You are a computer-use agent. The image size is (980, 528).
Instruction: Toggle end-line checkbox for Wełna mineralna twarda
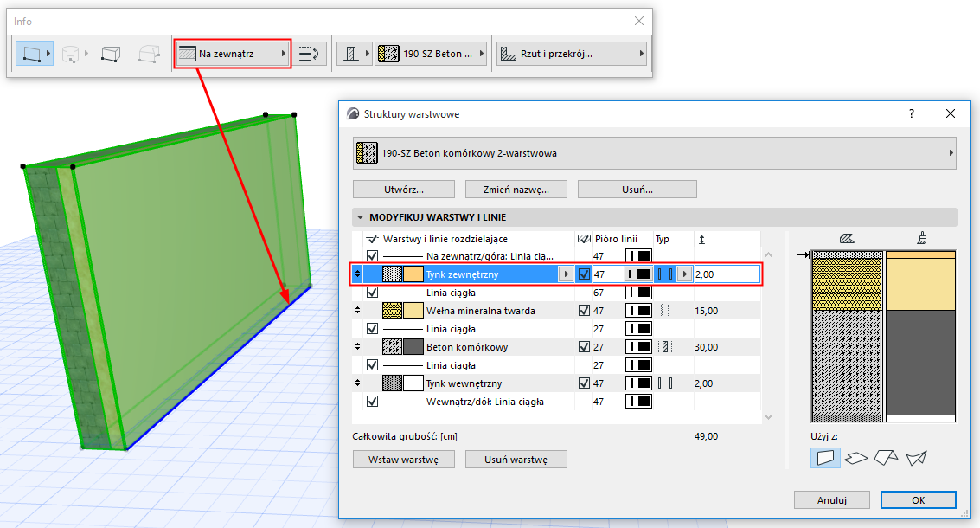pos(585,310)
